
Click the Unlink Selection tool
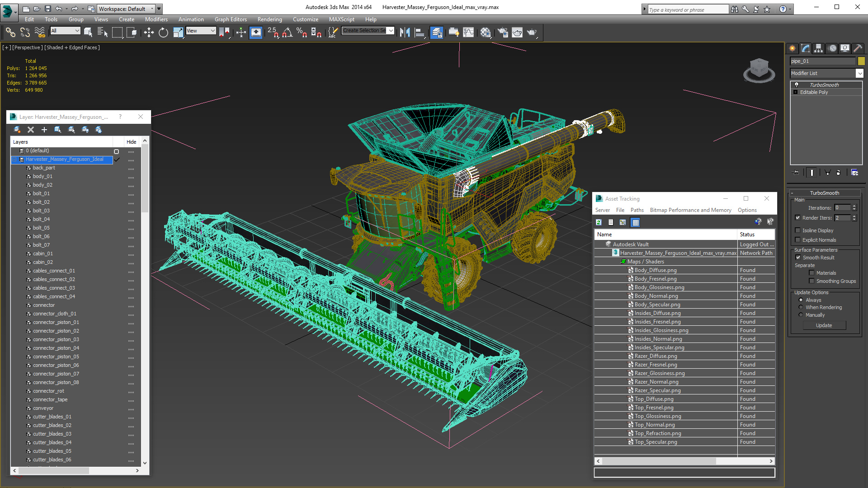tap(25, 32)
